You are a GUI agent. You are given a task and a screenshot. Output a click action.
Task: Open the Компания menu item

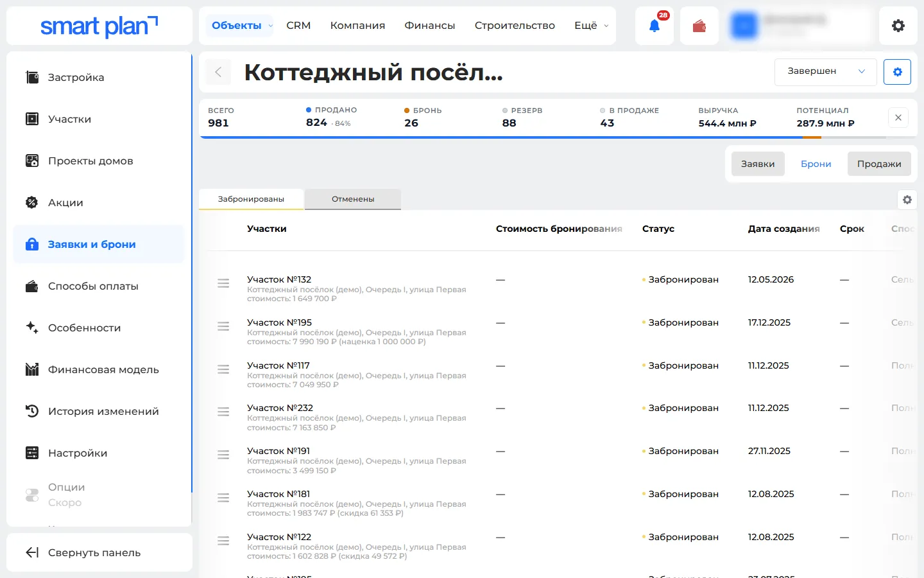357,26
